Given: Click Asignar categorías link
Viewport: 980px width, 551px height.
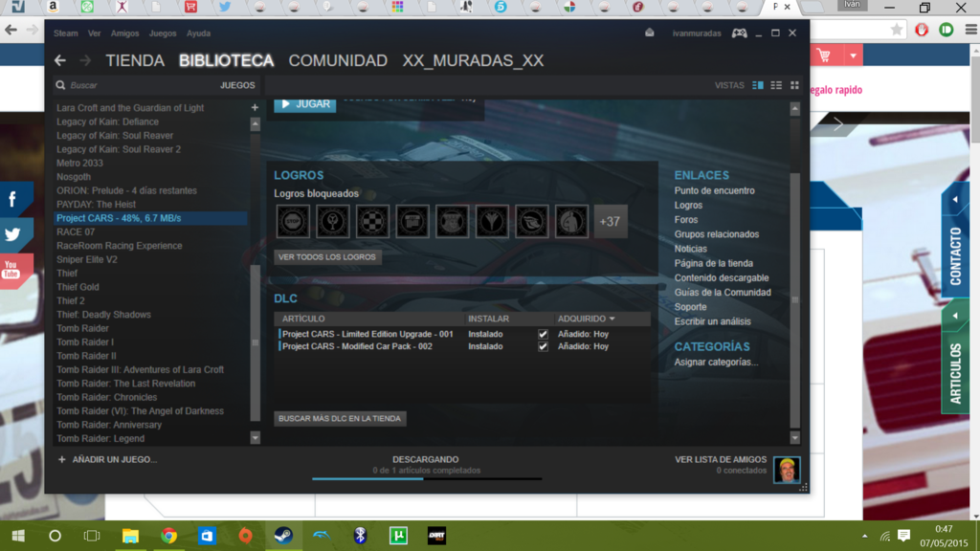Looking at the screenshot, I should [716, 363].
